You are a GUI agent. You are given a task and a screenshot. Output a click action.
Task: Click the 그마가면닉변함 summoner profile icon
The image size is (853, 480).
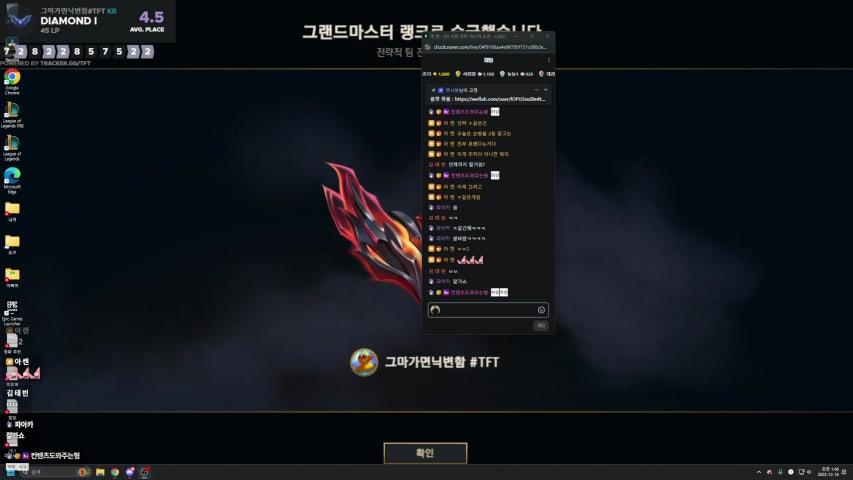(x=364, y=362)
